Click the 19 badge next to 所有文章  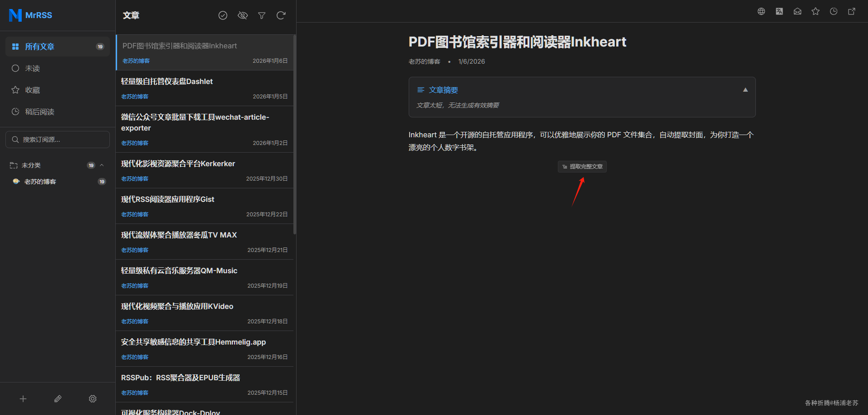[x=100, y=47]
